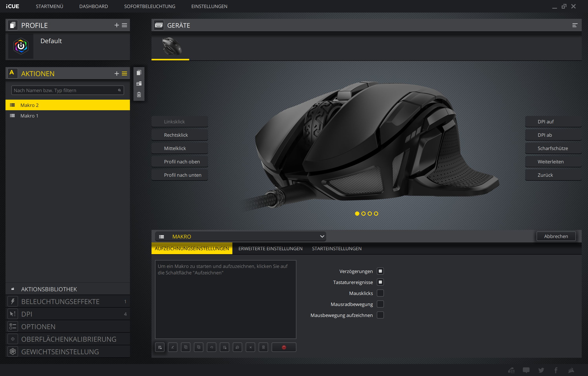Click the Abbrechen button
Screen dimensions: 588x376
[556, 236]
